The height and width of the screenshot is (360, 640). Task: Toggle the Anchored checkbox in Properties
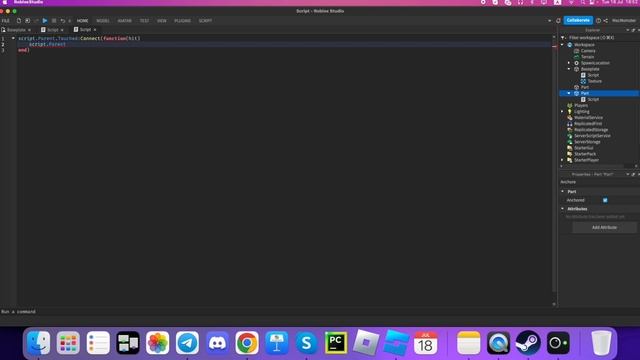[605, 200]
